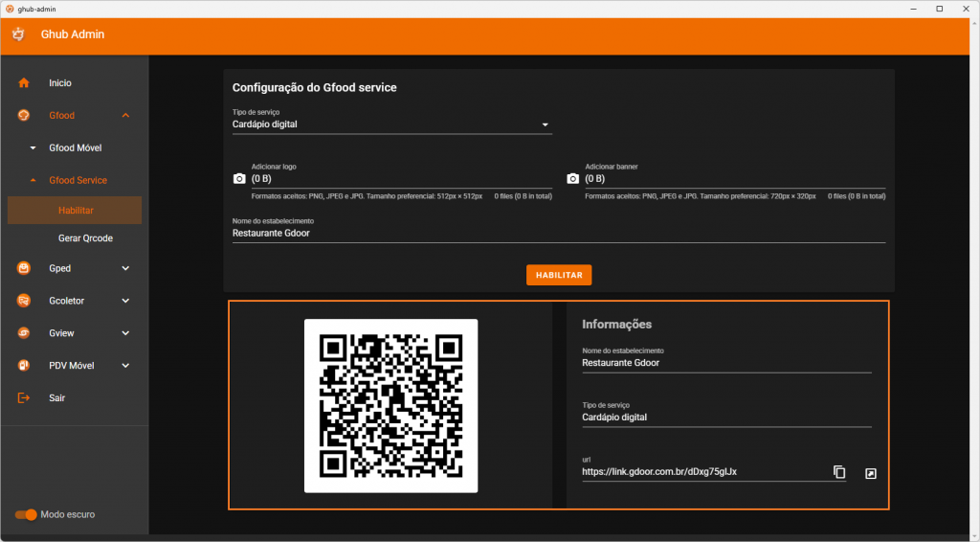980x542 pixels.
Task: Copy the url with the copy icon
Action: pyautogui.click(x=839, y=472)
